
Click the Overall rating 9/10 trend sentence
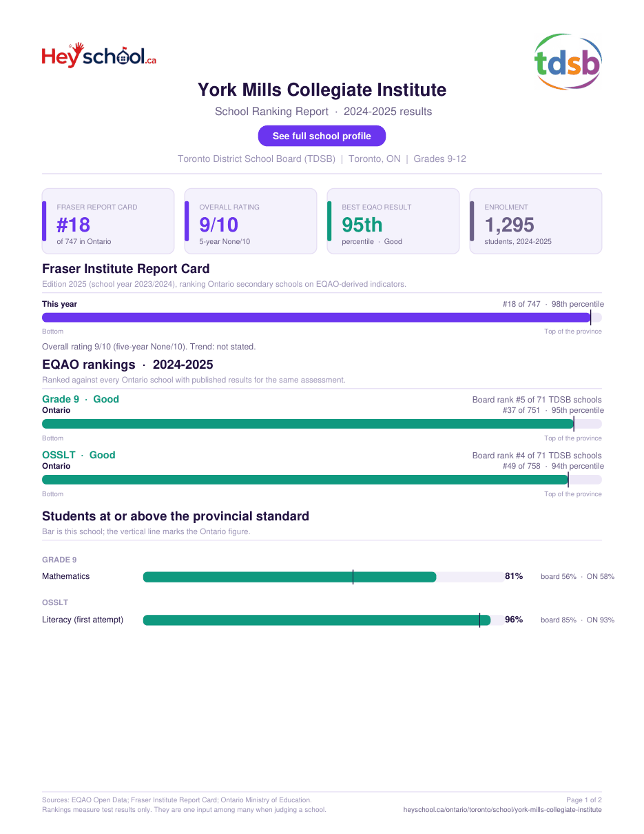click(x=149, y=347)
